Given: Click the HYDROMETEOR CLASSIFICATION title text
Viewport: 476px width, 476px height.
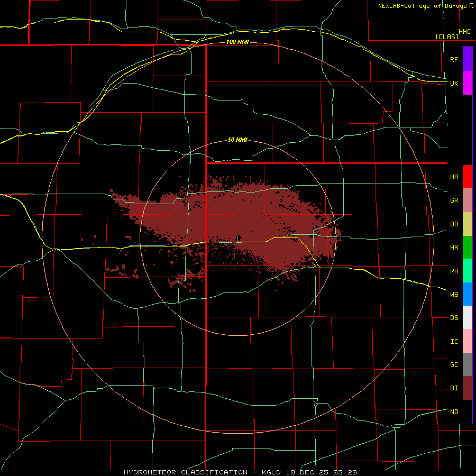Looking at the screenshot, I should point(186,472).
